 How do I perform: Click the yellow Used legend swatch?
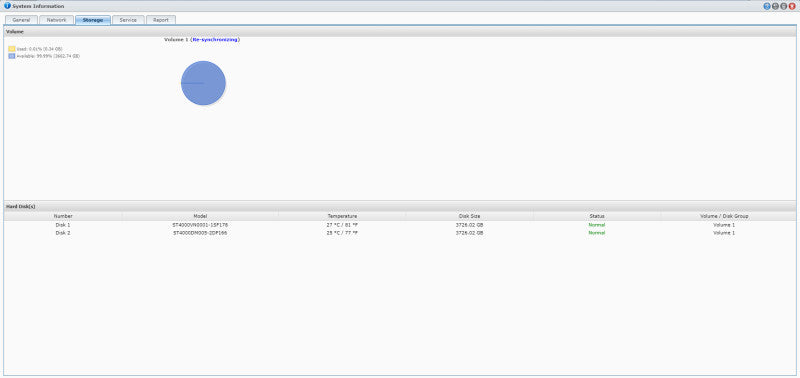[x=12, y=49]
